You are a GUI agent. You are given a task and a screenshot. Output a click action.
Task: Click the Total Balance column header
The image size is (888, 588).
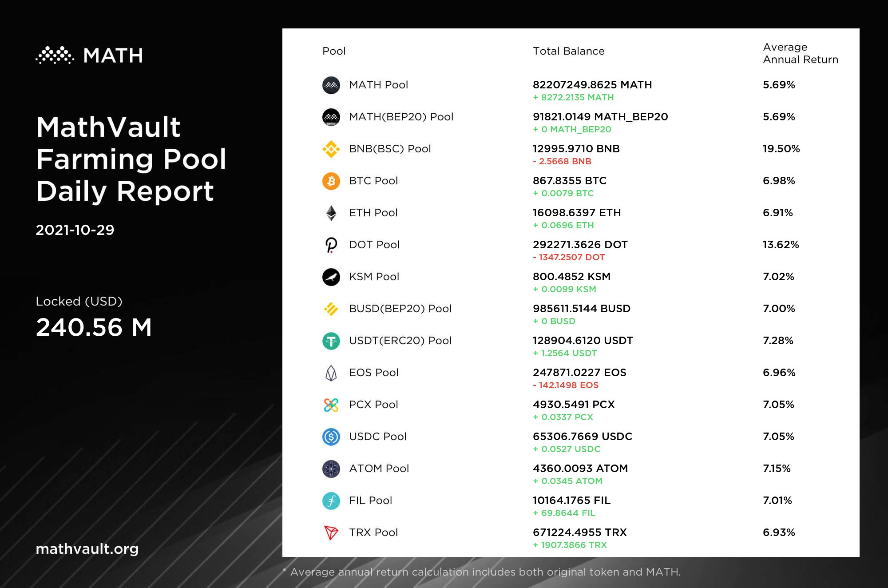tap(568, 51)
